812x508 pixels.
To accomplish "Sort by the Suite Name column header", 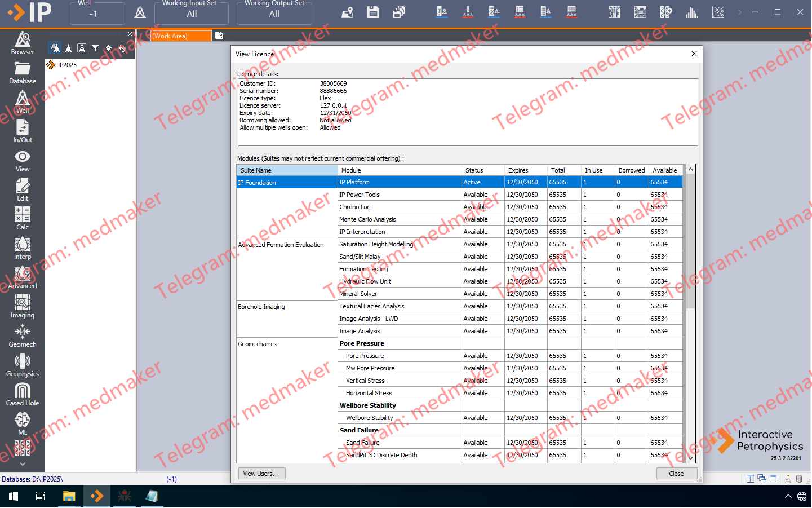I will tap(287, 170).
